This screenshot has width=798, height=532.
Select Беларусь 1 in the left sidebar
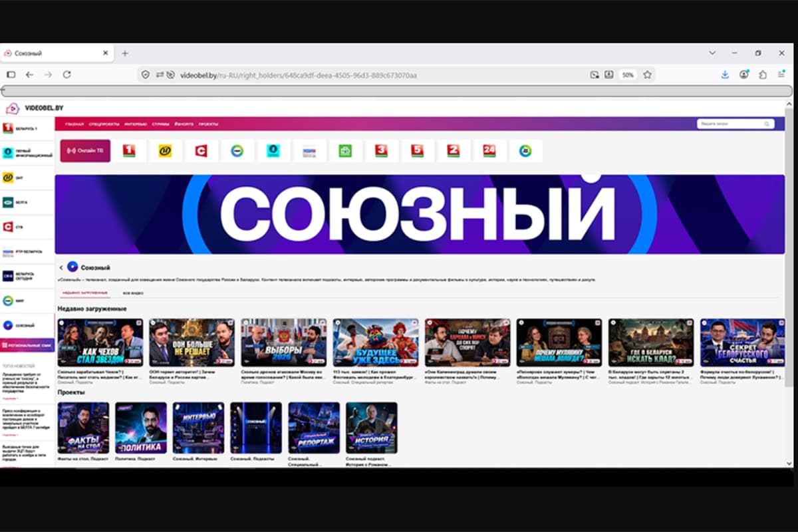[27, 128]
